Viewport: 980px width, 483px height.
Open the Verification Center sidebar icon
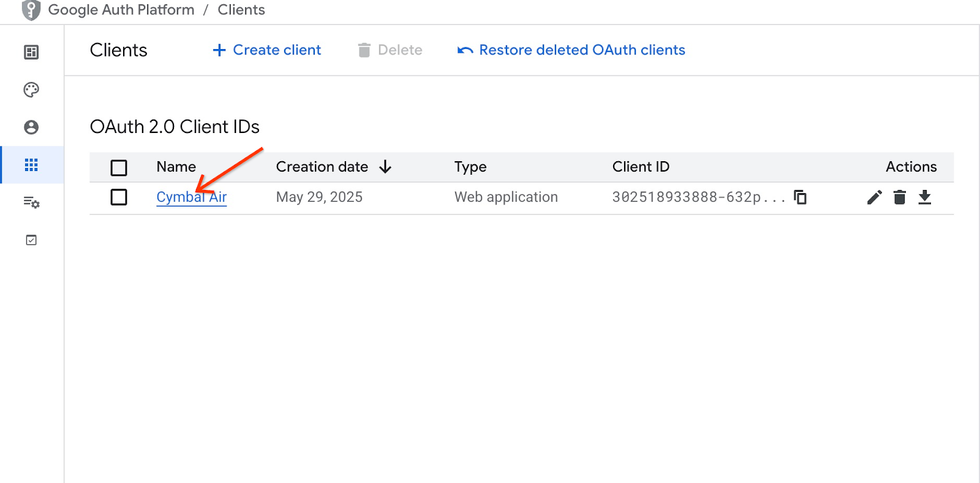click(x=31, y=240)
